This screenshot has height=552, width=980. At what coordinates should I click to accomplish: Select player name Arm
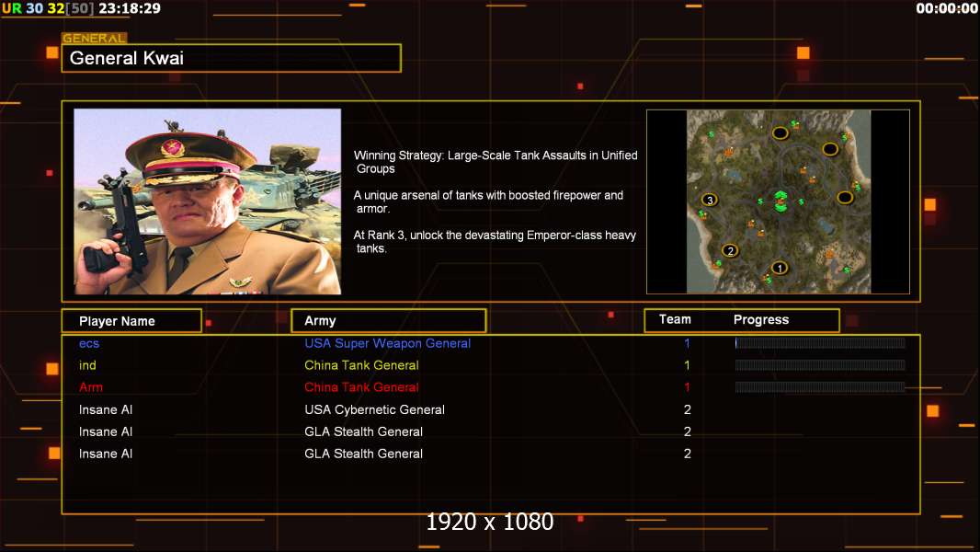[91, 387]
